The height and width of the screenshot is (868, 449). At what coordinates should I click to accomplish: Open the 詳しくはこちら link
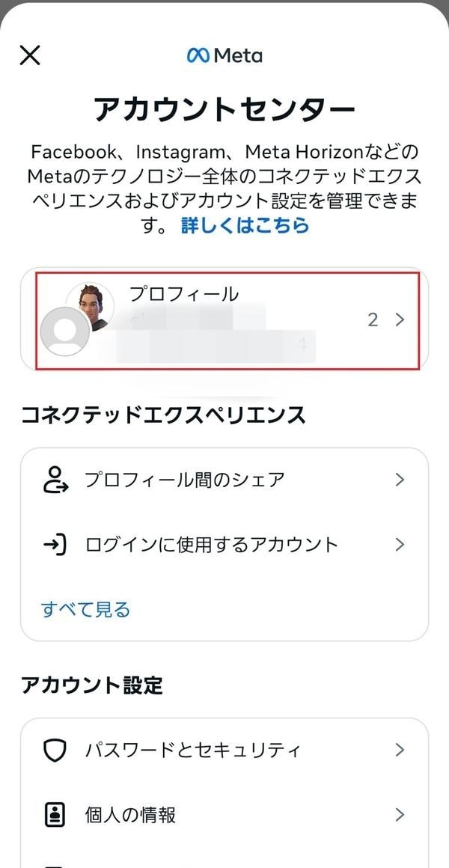[245, 225]
